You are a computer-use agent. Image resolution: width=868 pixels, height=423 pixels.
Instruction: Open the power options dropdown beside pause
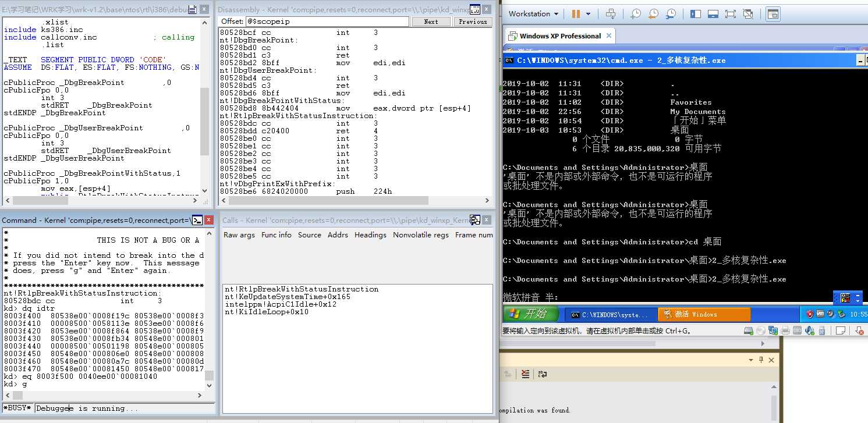588,14
